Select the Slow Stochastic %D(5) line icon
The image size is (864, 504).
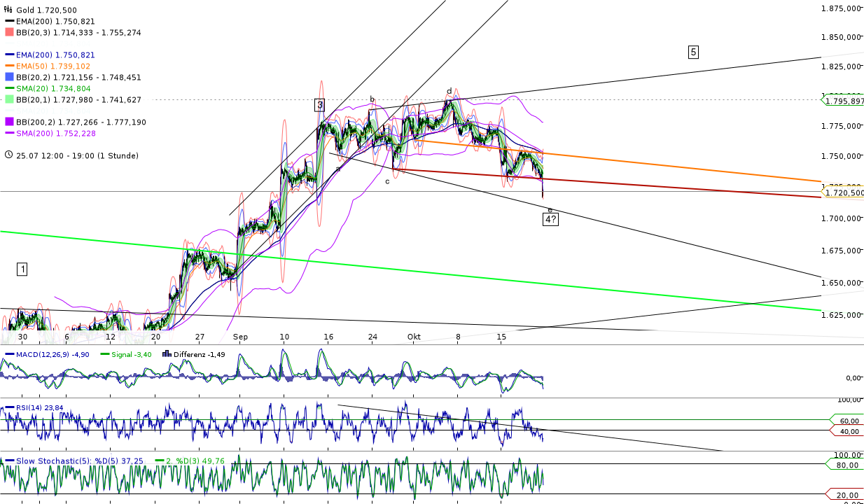(x=10, y=460)
